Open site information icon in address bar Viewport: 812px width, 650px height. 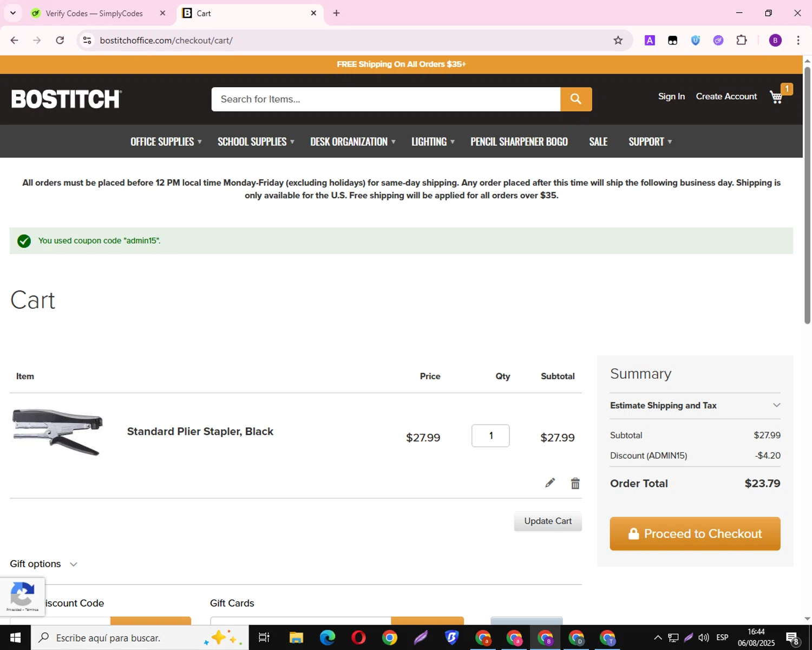click(87, 40)
